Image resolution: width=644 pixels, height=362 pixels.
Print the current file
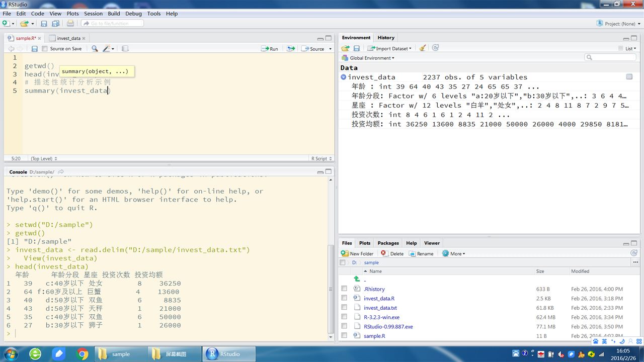click(x=70, y=24)
